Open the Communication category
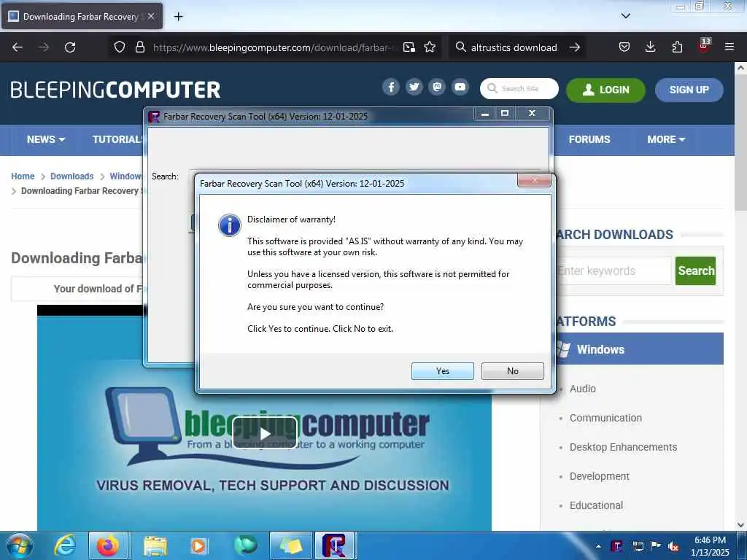This screenshot has height=560, width=747. point(605,418)
